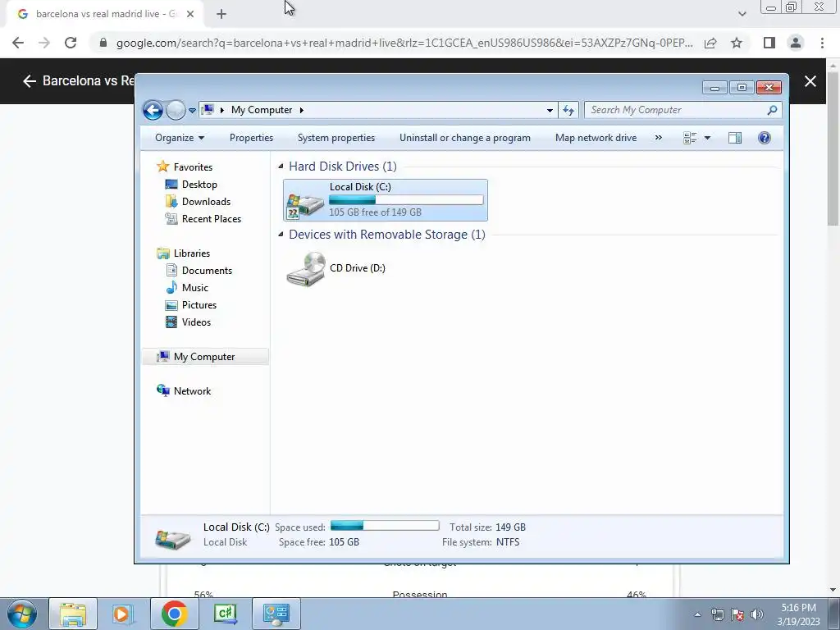The height and width of the screenshot is (630, 840).
Task: Click the Chrome address bar URL
Action: point(404,43)
